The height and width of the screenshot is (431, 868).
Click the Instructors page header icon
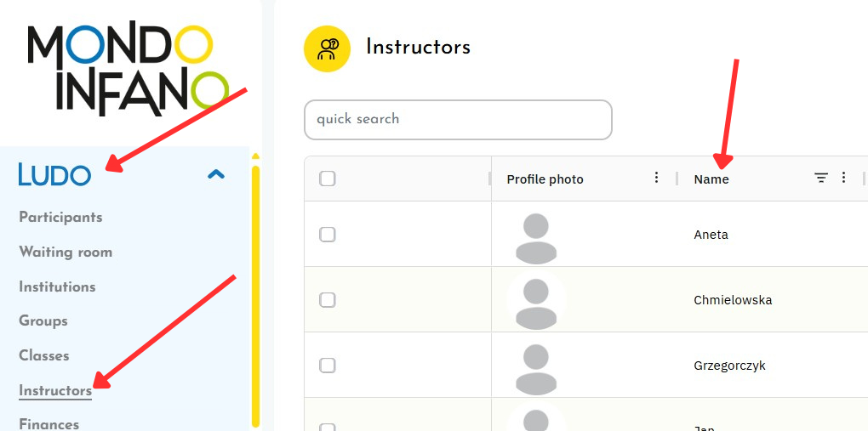coord(328,48)
